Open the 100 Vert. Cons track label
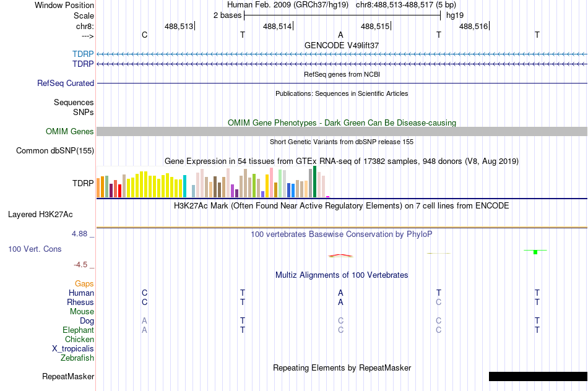 pos(35,249)
